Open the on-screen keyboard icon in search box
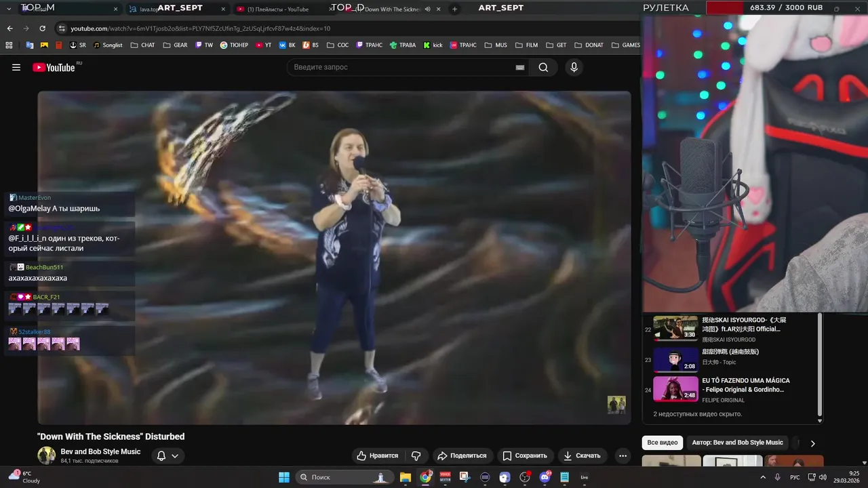The width and height of the screenshot is (868, 488). [x=520, y=67]
